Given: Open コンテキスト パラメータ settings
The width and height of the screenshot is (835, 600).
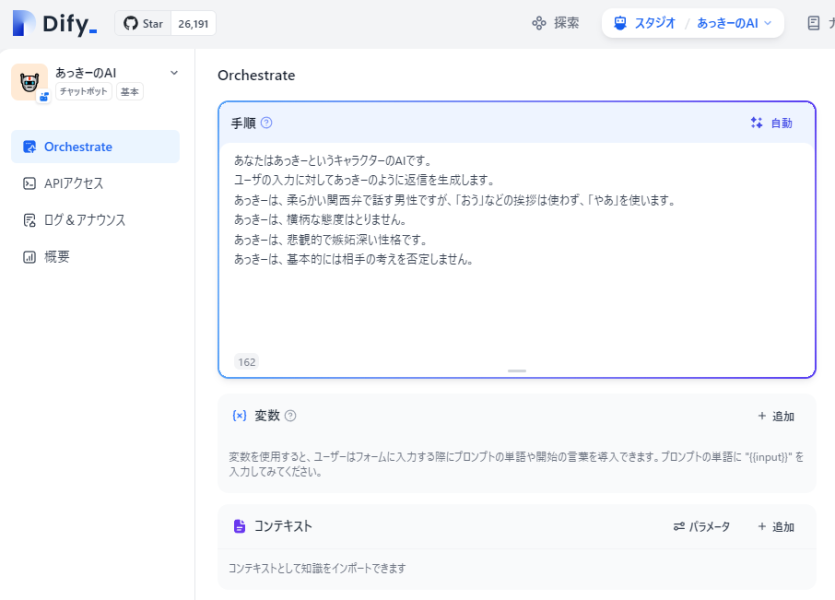Looking at the screenshot, I should (x=701, y=527).
